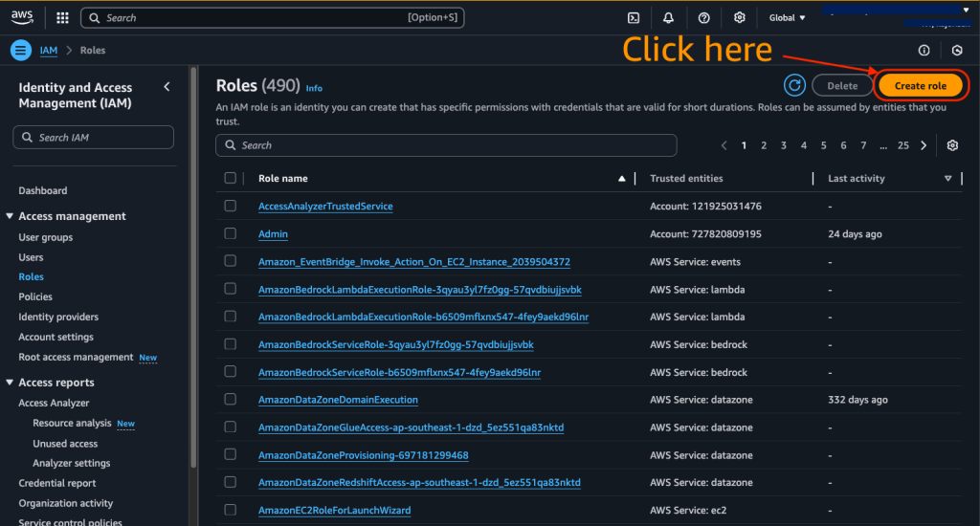Viewport: 980px width, 526px height.
Task: Click the sidebar vertical scrollbar
Action: click(193, 269)
